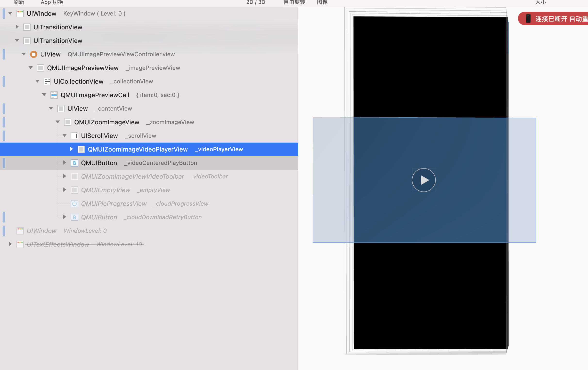This screenshot has height=370, width=588.
Task: Click the B icon of _cloudDownloadRetryButton
Action: coord(74,217)
